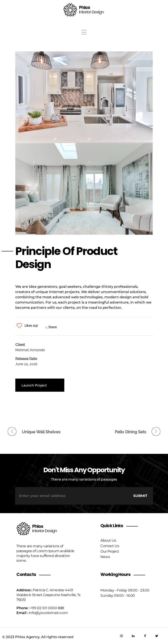This screenshot has width=168, height=644.
Task: Go to Patio Dining Sets project
Action: pos(130,432)
